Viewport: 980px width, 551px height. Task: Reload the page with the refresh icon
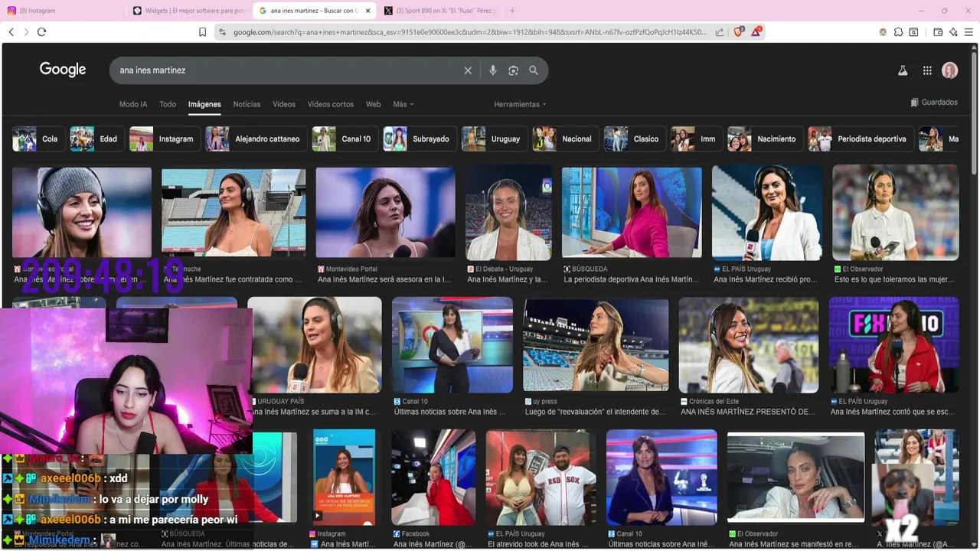point(41,32)
